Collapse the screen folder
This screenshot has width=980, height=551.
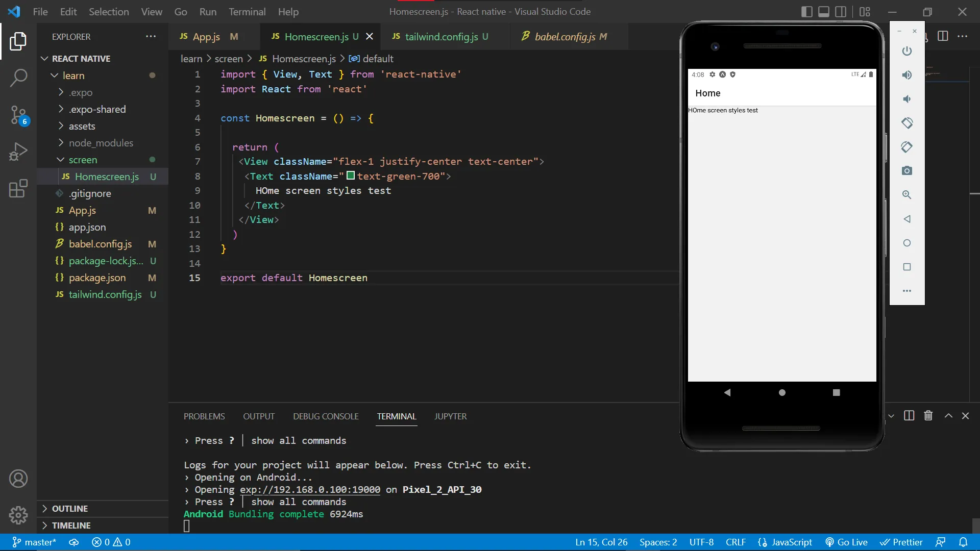tap(83, 160)
